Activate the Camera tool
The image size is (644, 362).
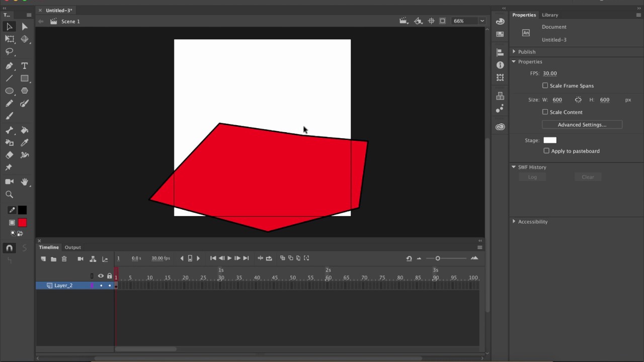10,182
